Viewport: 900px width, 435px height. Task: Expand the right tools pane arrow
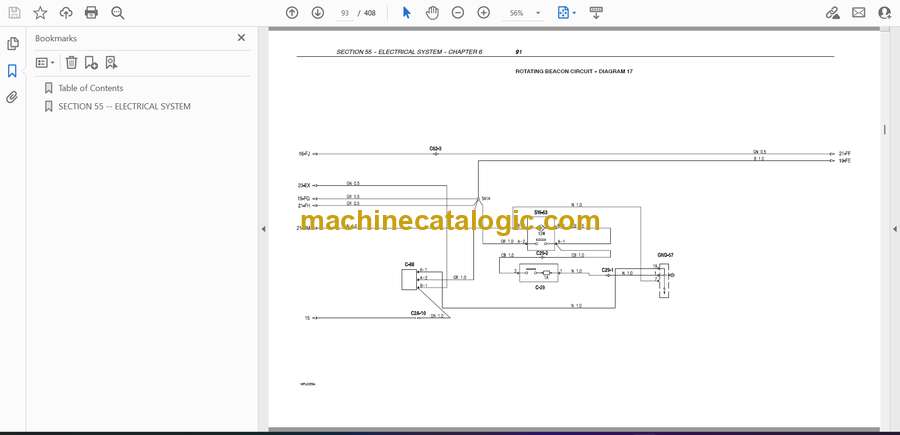[894, 229]
